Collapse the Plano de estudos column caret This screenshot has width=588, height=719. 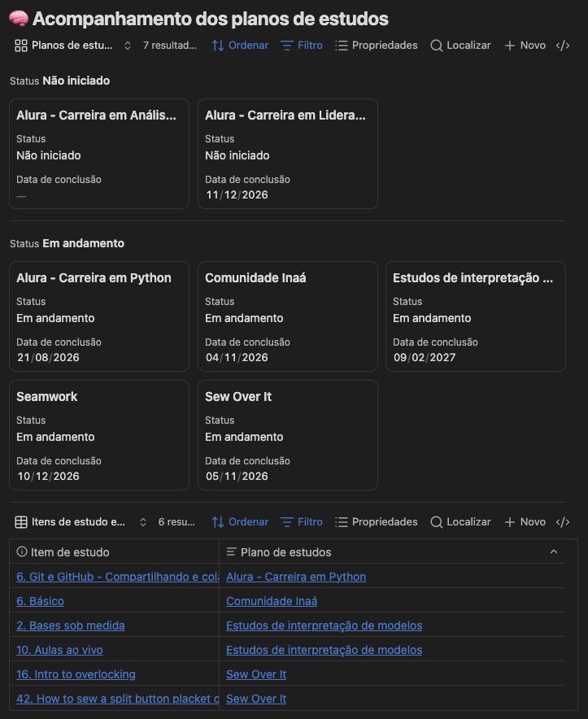coord(554,551)
